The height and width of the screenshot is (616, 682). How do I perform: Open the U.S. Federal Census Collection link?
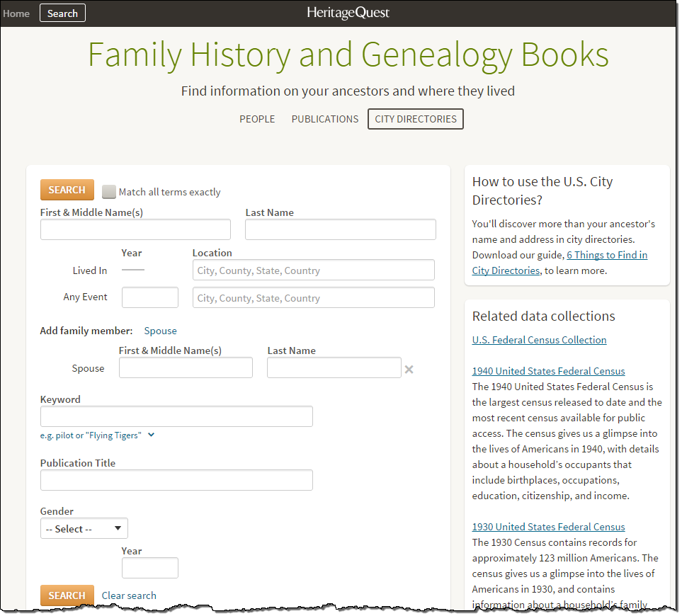click(x=539, y=340)
